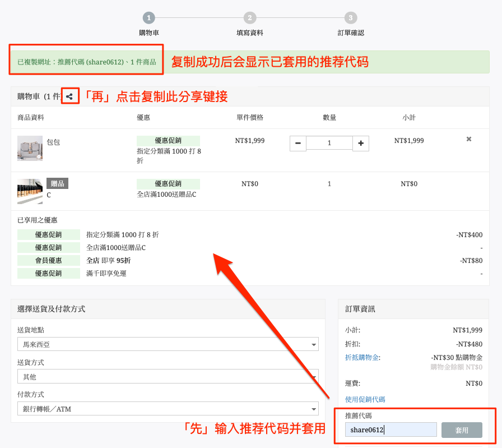The image size is (502, 448).
Task: Click the 使用促銷代碼 link
Action: [365, 399]
